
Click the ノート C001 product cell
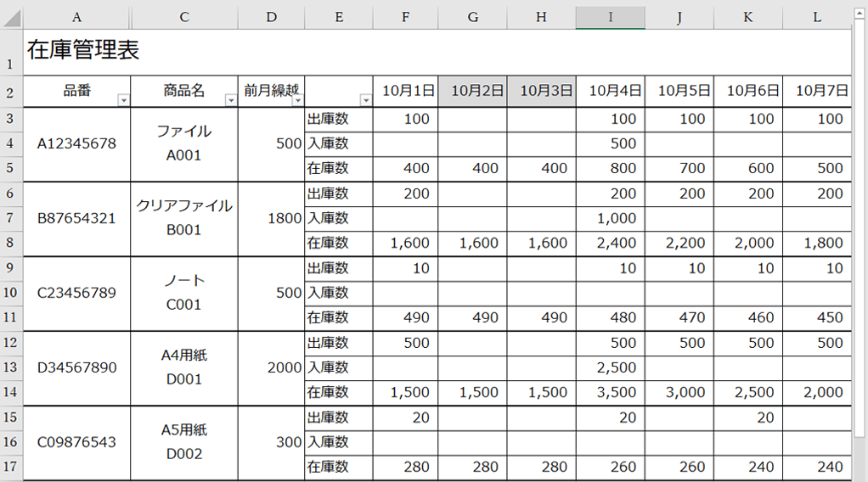pyautogui.click(x=184, y=294)
